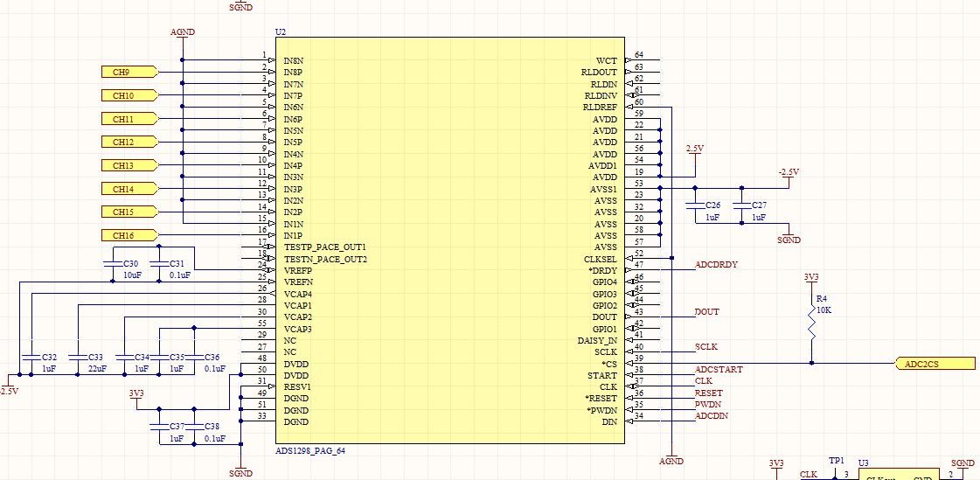Image resolution: width=980 pixels, height=480 pixels.
Task: Click the VREFN pin name
Action: 297,282
